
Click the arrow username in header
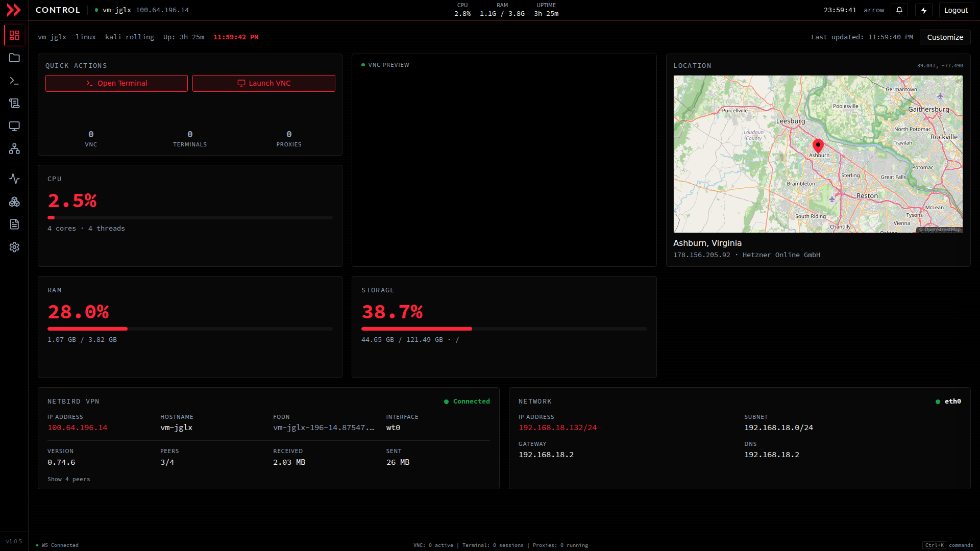tap(874, 10)
